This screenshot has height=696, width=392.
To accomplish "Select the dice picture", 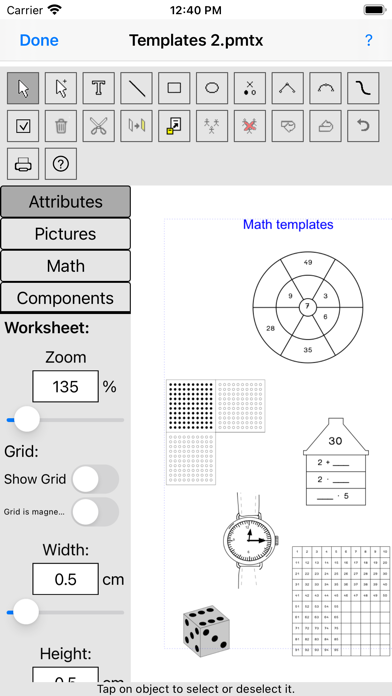I will (206, 631).
